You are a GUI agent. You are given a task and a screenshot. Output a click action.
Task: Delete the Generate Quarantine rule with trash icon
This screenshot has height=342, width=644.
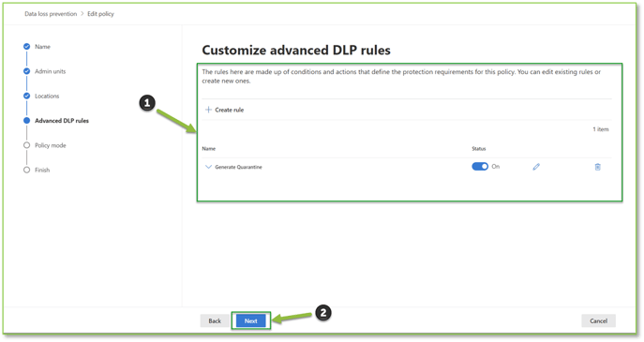(597, 167)
